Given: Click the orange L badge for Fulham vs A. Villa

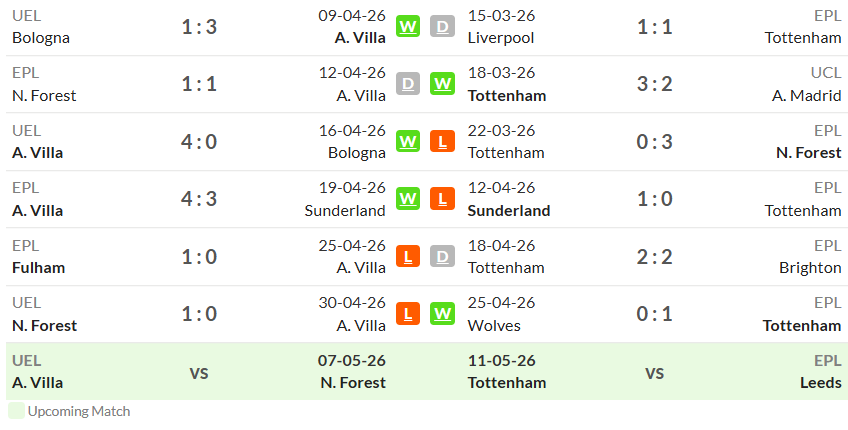Looking at the screenshot, I should (x=408, y=256).
